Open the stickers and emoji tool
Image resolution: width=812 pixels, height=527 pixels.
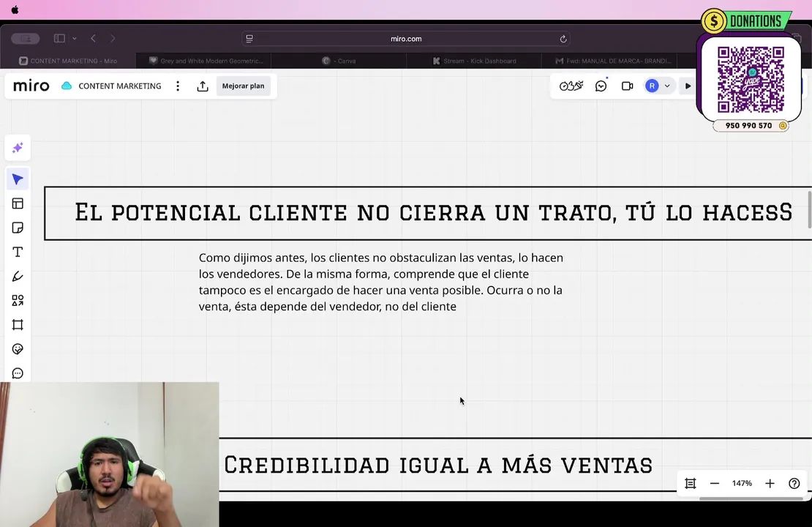tap(18, 349)
